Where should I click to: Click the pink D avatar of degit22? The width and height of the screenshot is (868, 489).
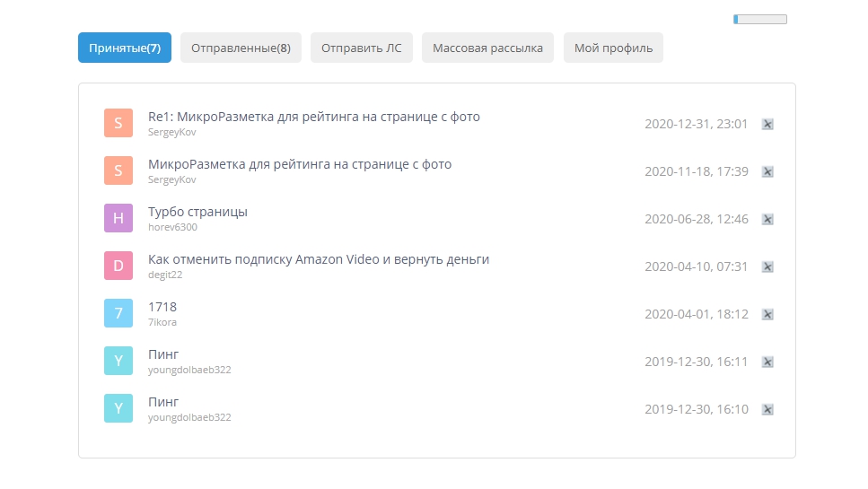(x=118, y=266)
